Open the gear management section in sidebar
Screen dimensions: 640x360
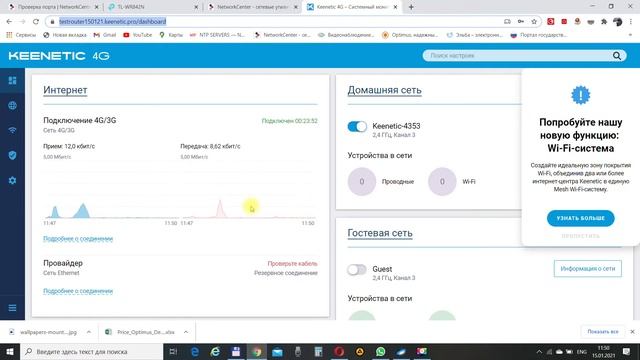[x=12, y=180]
